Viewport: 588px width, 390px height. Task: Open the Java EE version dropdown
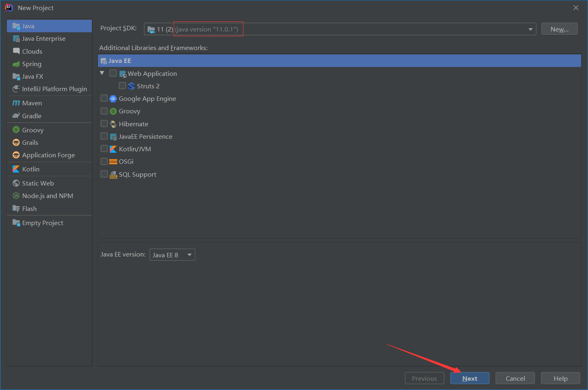point(172,255)
